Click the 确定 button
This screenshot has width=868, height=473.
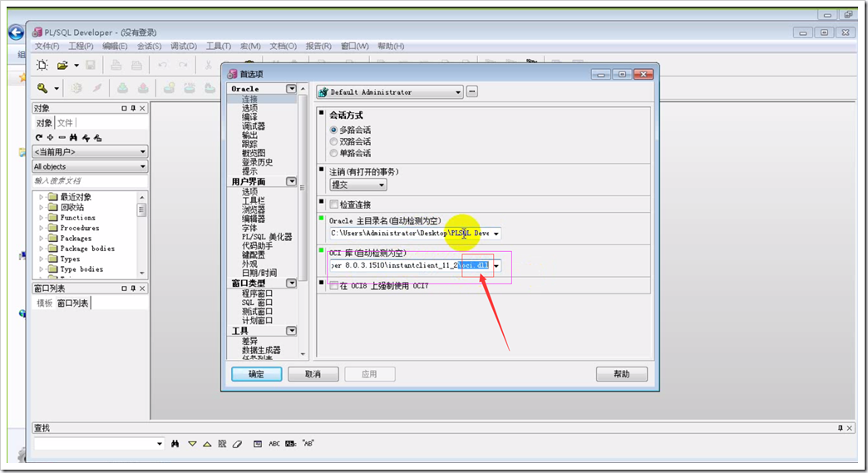256,375
